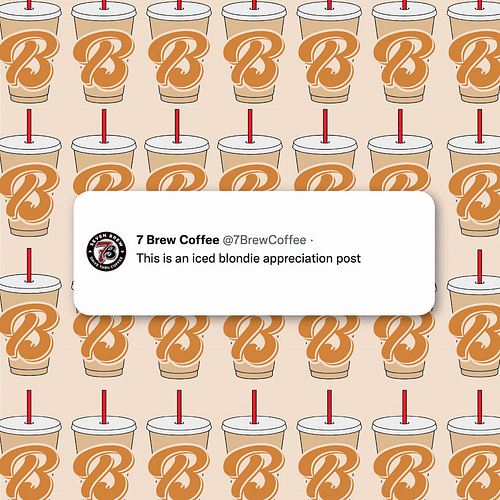Click the 7 Brew circular profile logo

pyautogui.click(x=106, y=251)
